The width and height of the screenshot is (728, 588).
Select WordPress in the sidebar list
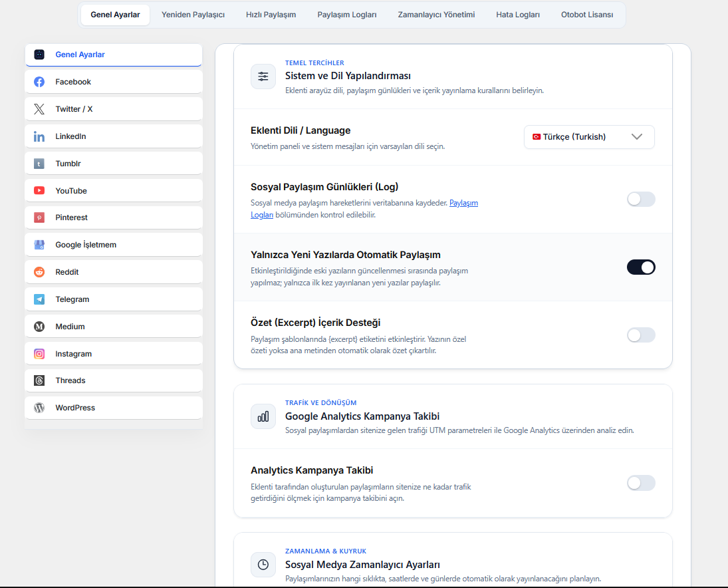(114, 408)
